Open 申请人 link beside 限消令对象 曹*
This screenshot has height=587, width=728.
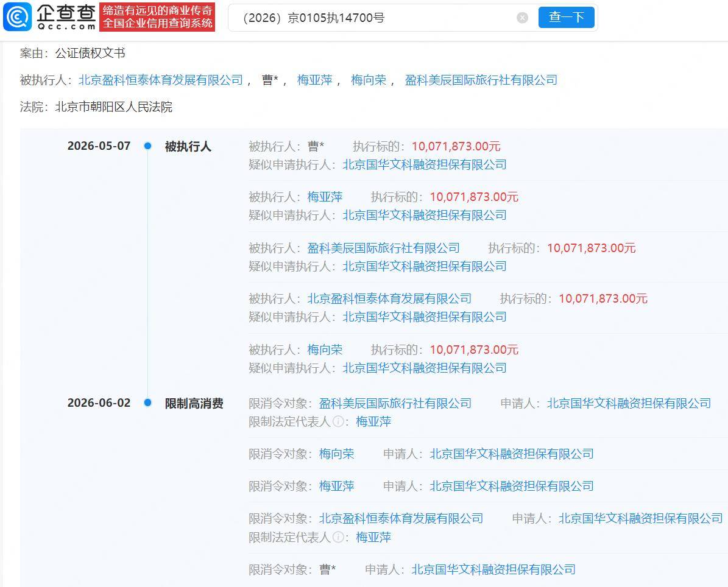(x=493, y=569)
